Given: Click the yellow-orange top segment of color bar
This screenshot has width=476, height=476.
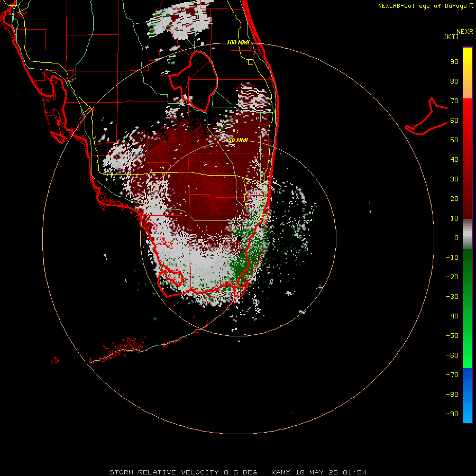Looking at the screenshot, I should click(467, 73).
